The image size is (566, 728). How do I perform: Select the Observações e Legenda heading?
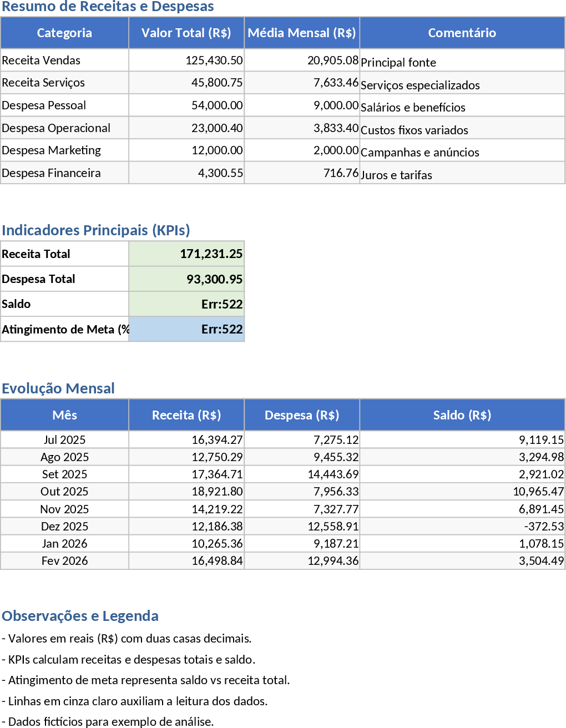pos(80,616)
